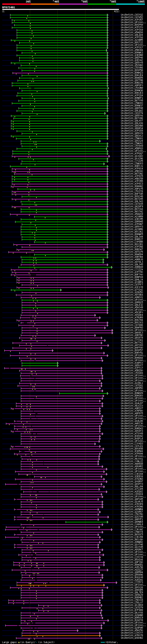Select hit label UniRef100_C7IYK1

coord(132,340)
